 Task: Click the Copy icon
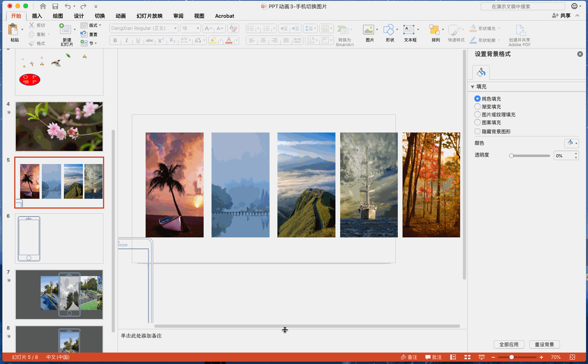coord(32,34)
